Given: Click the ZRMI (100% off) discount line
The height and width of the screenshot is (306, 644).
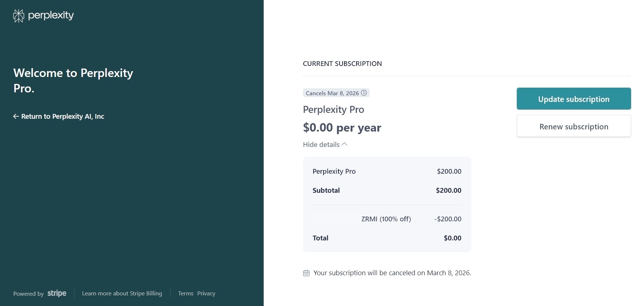Looking at the screenshot, I should coord(386,219).
